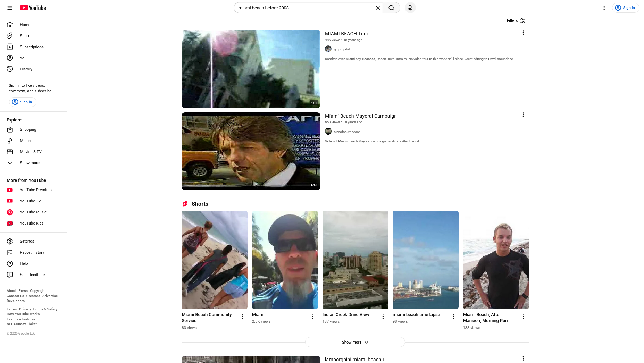Viewport: 644px width, 363px height.
Task: Open Report history
Action: [33, 252]
